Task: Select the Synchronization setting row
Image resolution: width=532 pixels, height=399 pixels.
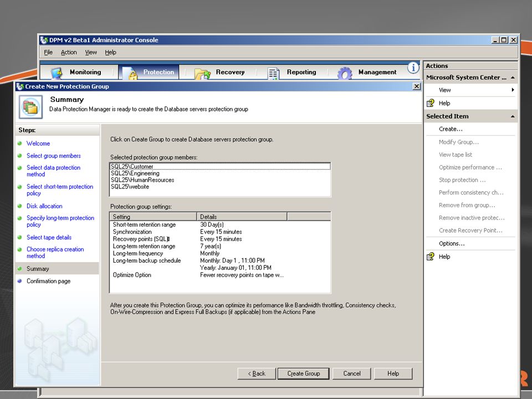Action: [220, 232]
